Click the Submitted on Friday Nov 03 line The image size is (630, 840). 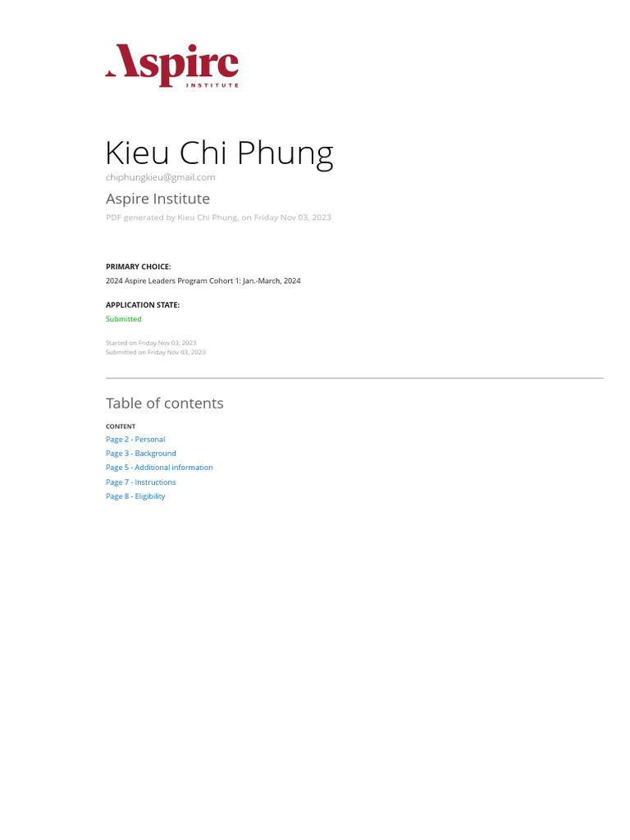pos(156,352)
